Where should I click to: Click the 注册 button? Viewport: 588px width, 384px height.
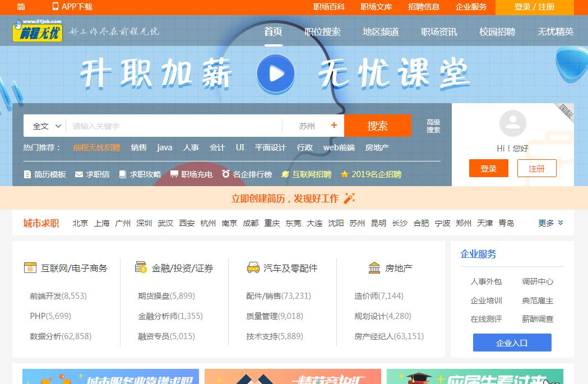[x=536, y=168]
